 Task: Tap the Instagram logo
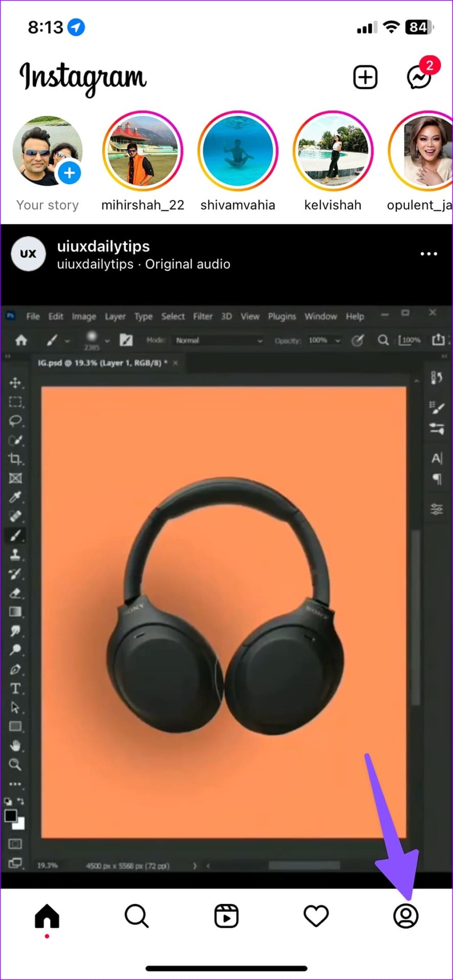click(83, 78)
